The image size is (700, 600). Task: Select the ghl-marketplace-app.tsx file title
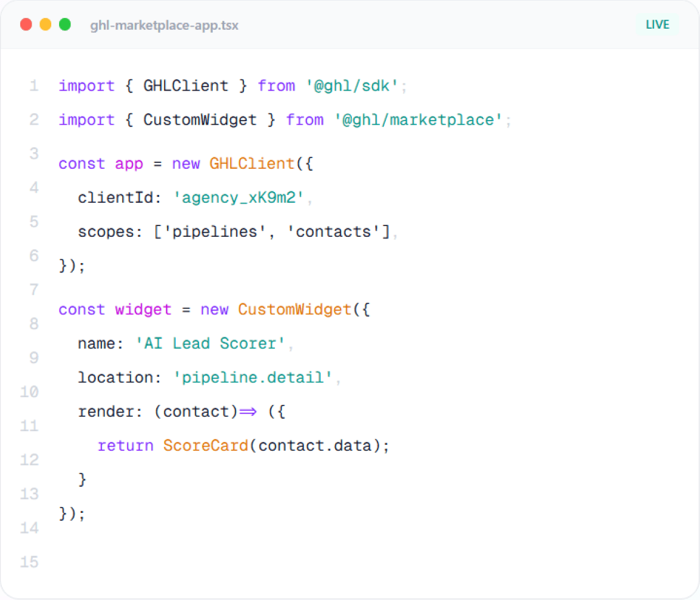click(x=165, y=26)
